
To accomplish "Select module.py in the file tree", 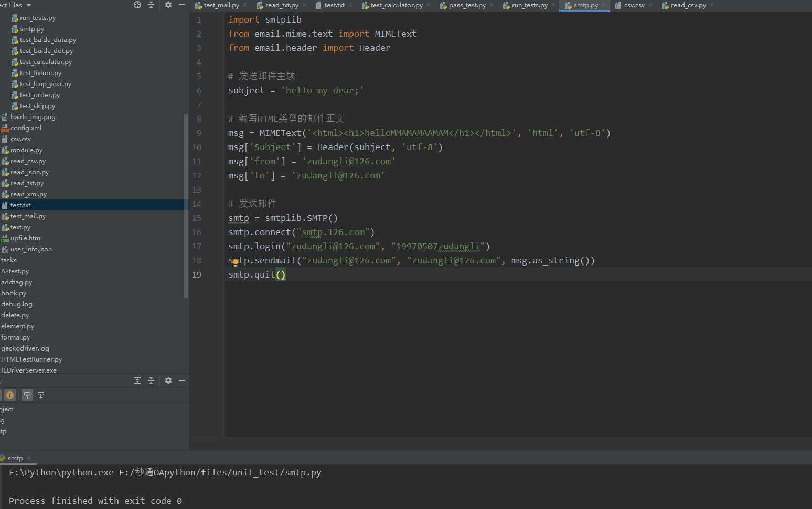I will 26,150.
